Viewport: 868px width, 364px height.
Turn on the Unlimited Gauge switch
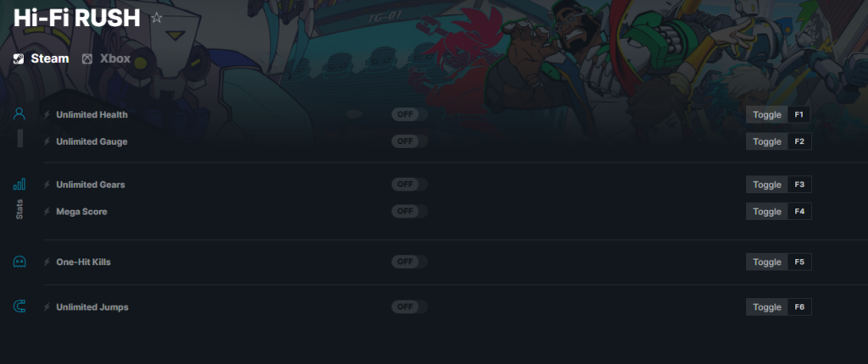click(409, 141)
